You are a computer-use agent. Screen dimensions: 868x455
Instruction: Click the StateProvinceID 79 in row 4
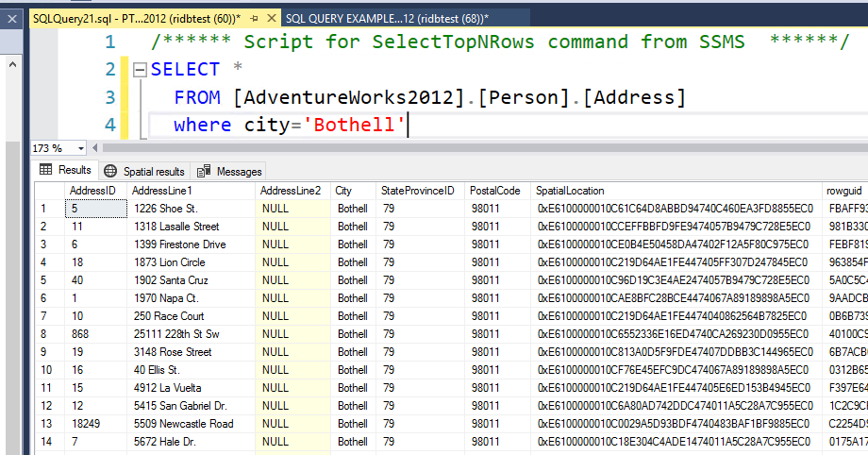coord(420,262)
